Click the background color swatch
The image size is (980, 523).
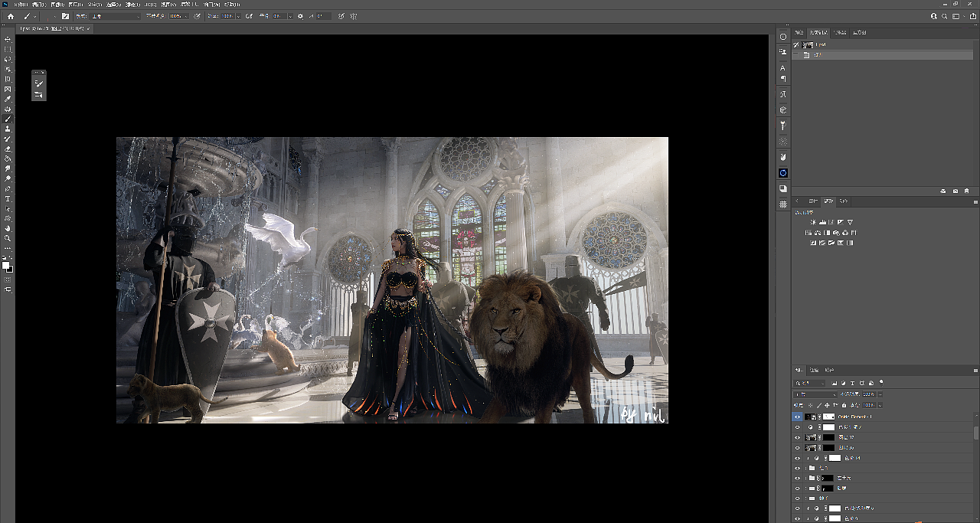pyautogui.click(x=10, y=270)
